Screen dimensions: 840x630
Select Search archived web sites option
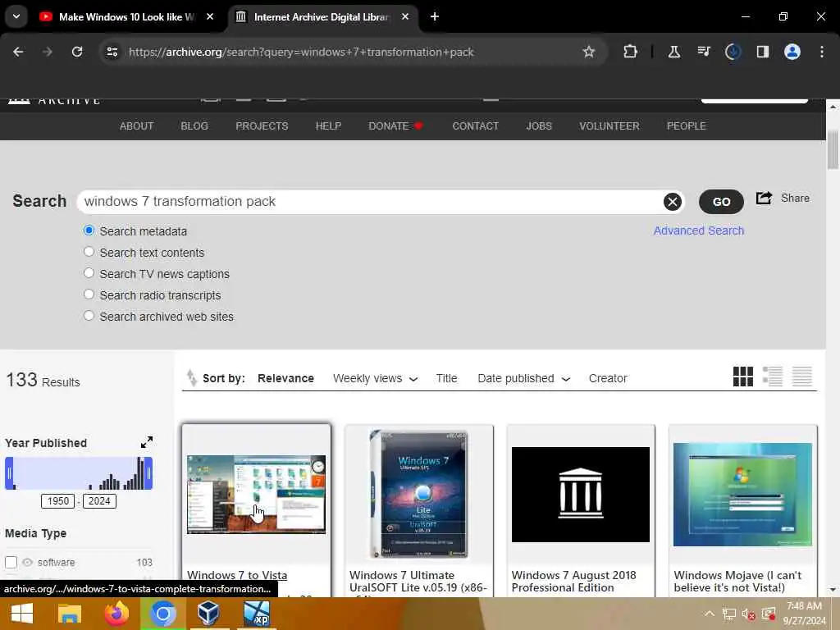coord(89,316)
